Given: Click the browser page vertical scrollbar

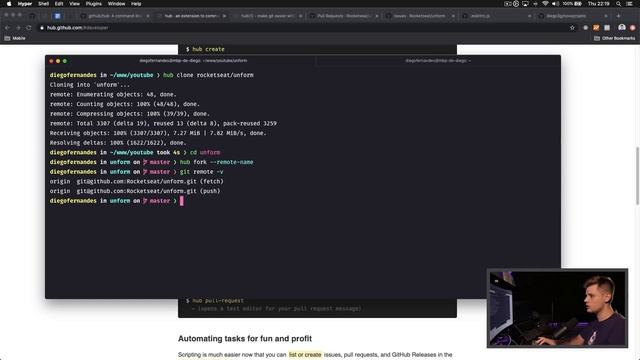Looking at the screenshot, I should click(x=637, y=176).
